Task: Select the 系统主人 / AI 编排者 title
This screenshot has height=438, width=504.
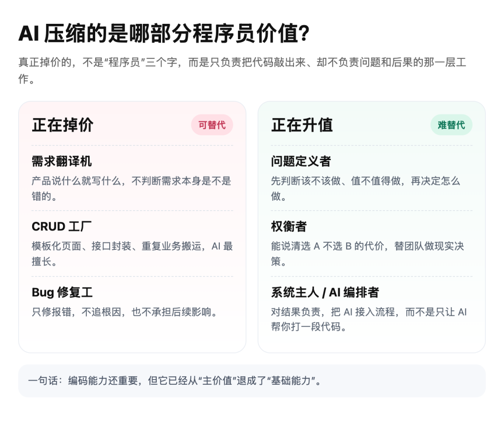Action: click(x=325, y=292)
